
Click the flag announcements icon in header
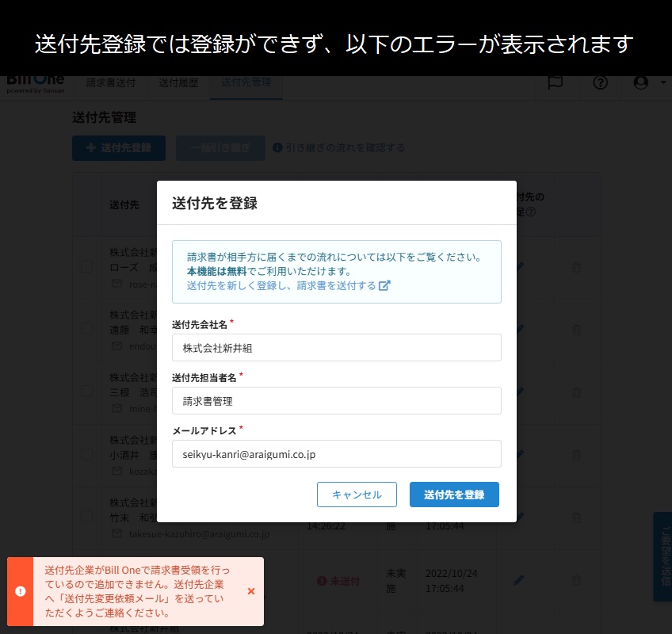pos(556,82)
